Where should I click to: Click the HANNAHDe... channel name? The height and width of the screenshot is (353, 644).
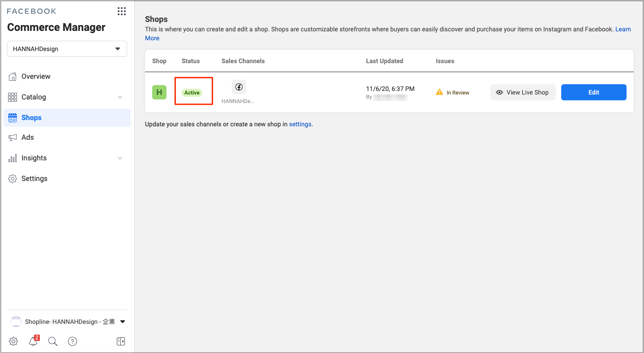pyautogui.click(x=238, y=101)
